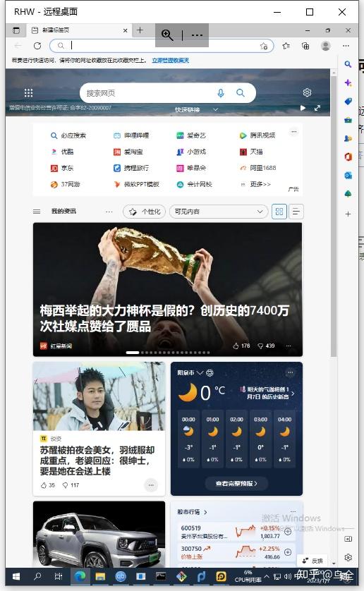The width and height of the screenshot is (364, 591).
Task: Switch feed to grid view
Action: click(x=279, y=212)
